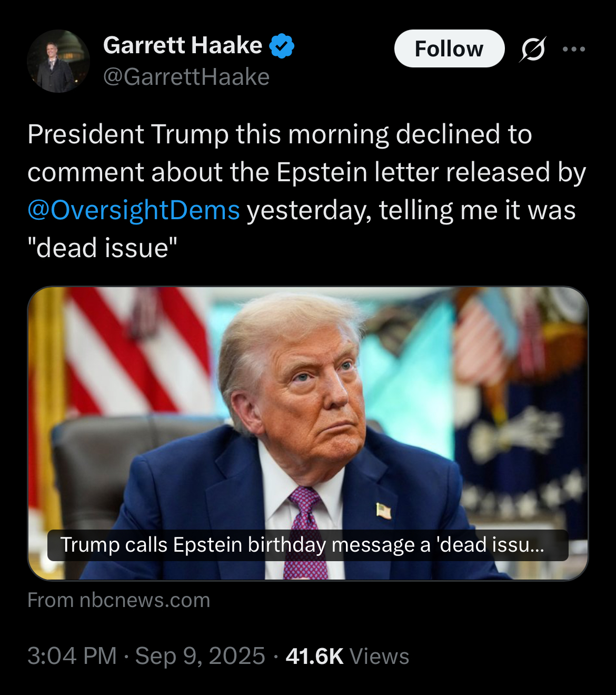Open the @OversightDems mention
Image resolution: width=616 pixels, height=695 pixels.
(134, 210)
